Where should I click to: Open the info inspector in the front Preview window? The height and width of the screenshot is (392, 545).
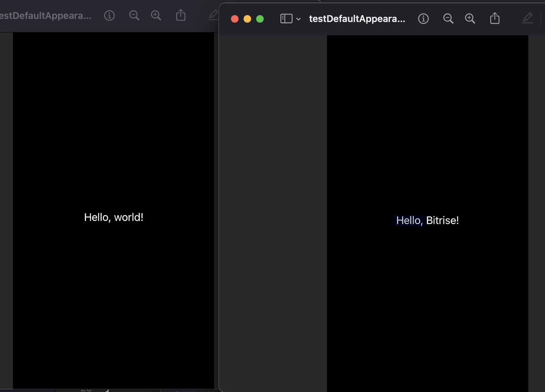point(423,19)
